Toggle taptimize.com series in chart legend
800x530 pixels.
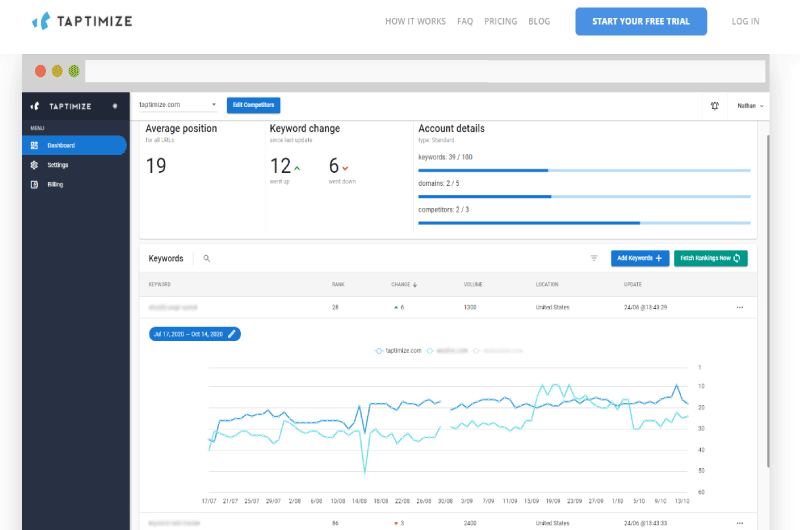coord(398,350)
